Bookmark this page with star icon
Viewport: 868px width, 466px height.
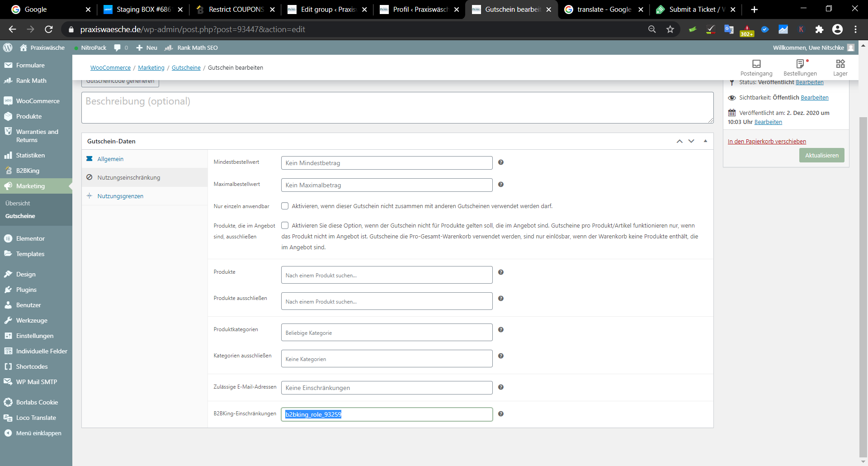(670, 29)
